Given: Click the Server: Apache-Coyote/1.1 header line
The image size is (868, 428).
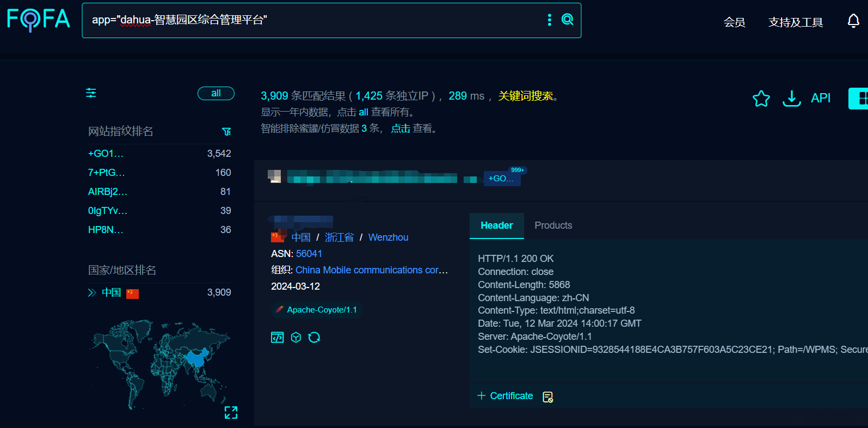Looking at the screenshot, I should coord(535,337).
